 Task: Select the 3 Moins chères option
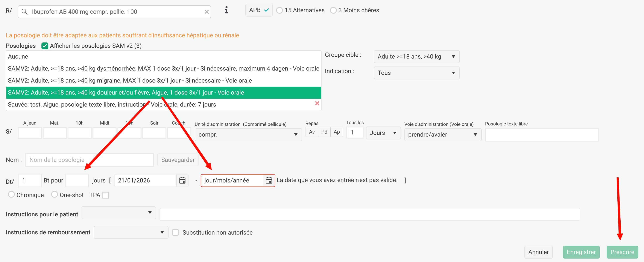pos(333,10)
